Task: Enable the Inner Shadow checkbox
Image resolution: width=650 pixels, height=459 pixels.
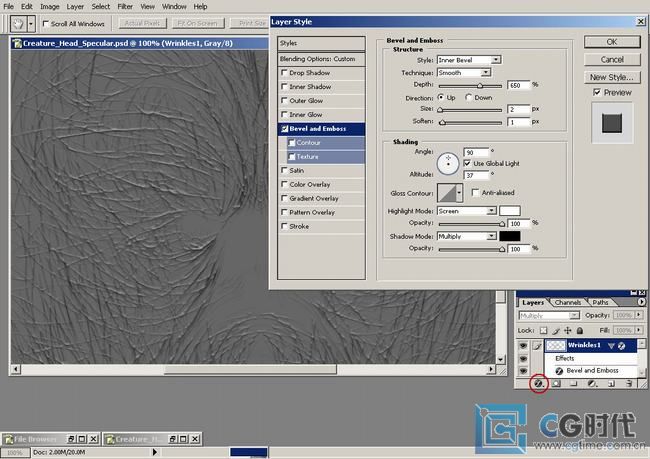Action: [x=284, y=86]
